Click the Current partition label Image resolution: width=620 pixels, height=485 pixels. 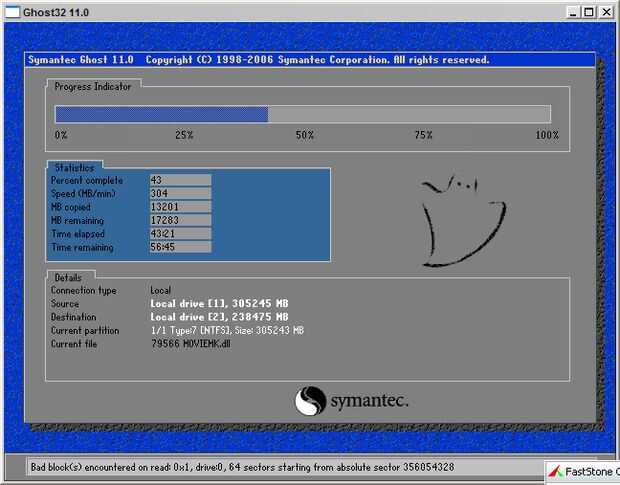[x=85, y=330]
